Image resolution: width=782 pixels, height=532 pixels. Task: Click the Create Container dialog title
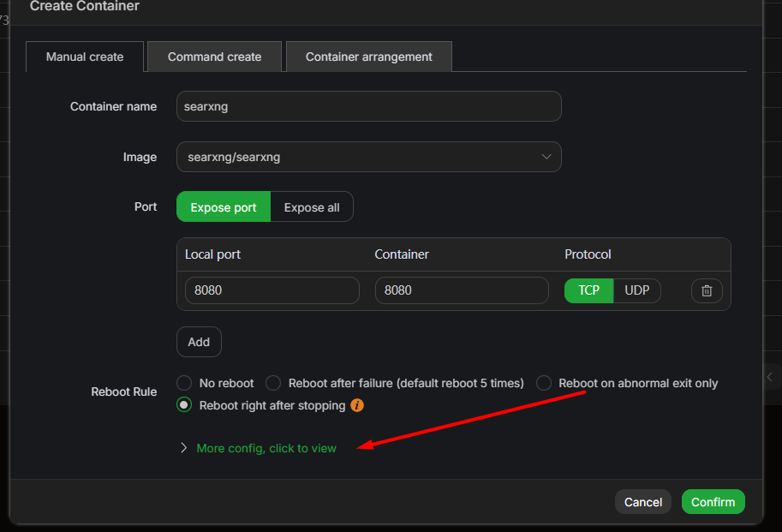[84, 7]
